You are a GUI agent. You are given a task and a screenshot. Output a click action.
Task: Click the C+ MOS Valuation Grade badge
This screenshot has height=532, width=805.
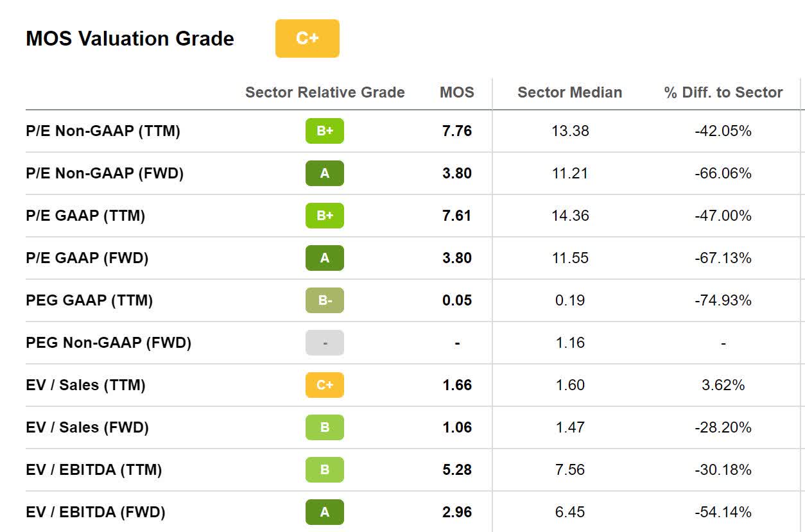pyautogui.click(x=307, y=39)
